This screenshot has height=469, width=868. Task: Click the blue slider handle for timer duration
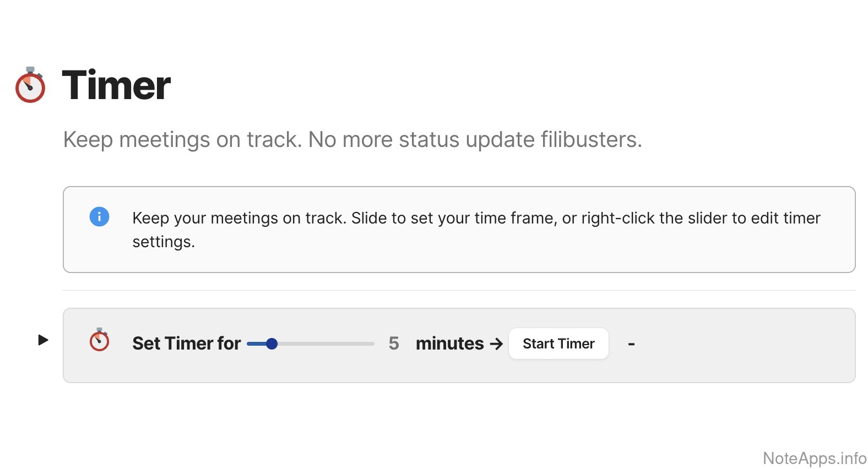pyautogui.click(x=272, y=344)
